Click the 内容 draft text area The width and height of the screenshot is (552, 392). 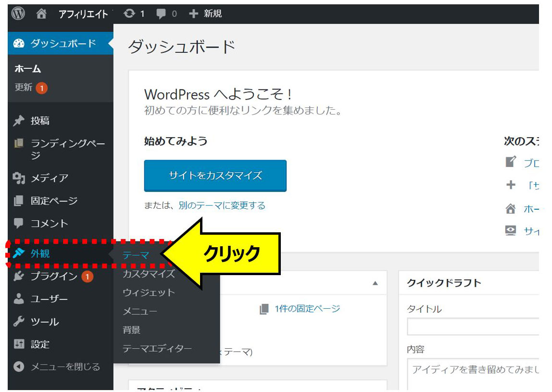(473, 374)
